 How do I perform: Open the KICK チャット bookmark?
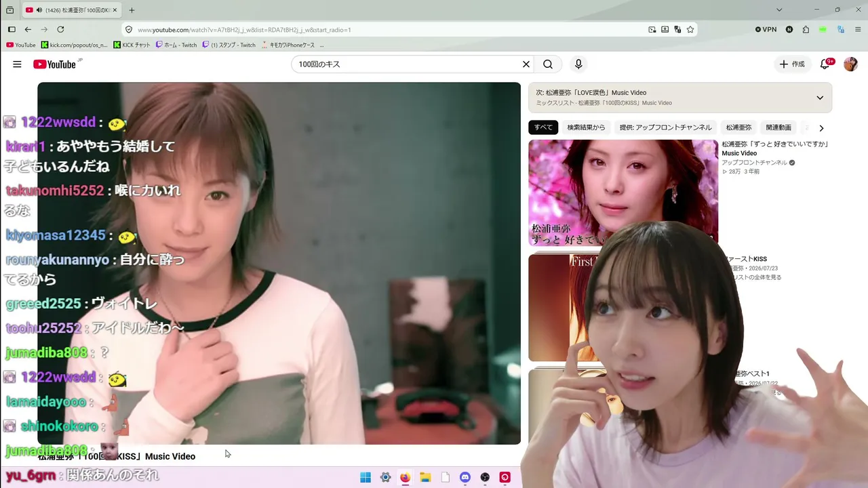tap(132, 45)
